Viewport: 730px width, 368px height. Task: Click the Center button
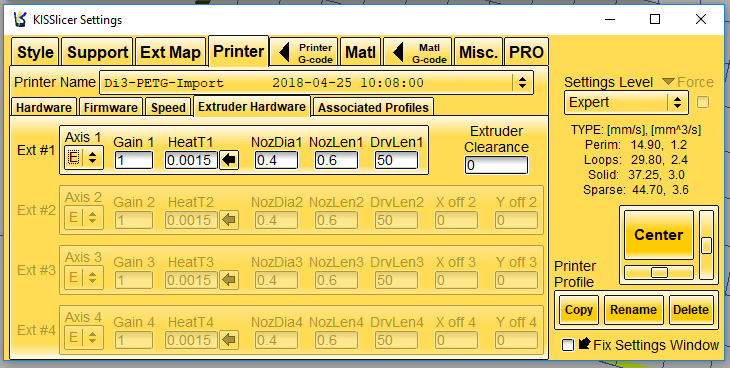point(659,235)
